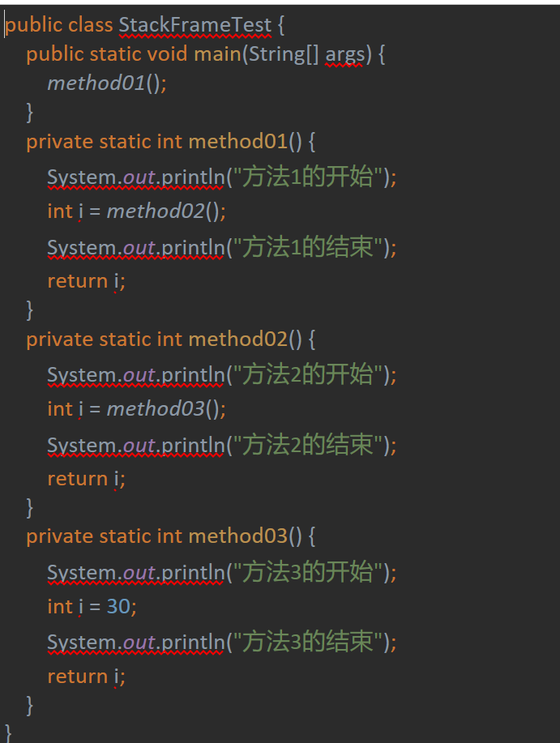Click the return statement in method03

86,677
